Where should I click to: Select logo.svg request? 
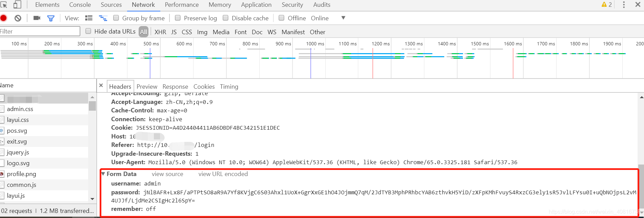click(44, 163)
